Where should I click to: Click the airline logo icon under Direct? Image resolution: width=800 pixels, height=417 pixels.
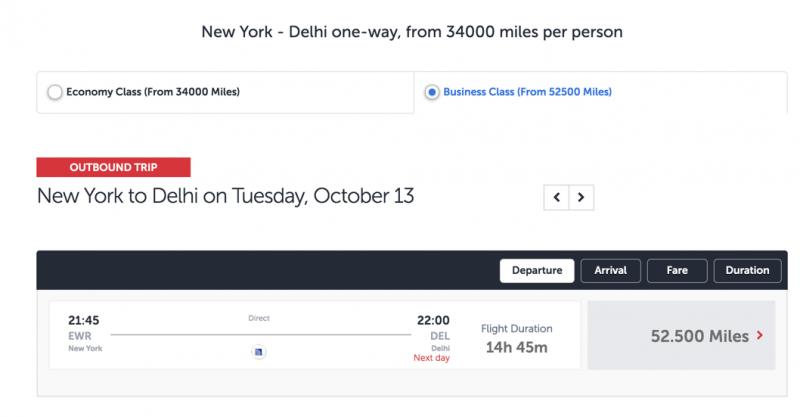point(259,352)
